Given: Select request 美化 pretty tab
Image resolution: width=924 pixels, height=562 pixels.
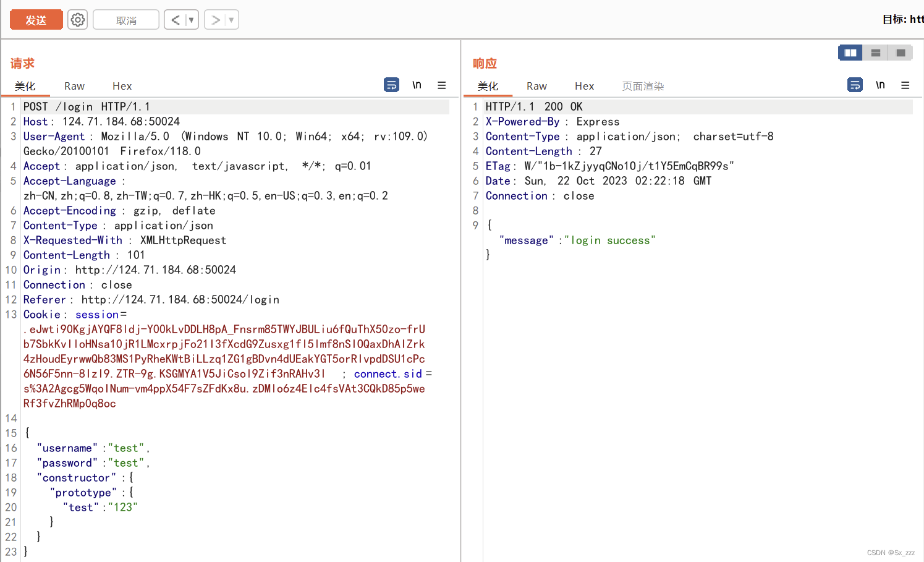Looking at the screenshot, I should [25, 86].
